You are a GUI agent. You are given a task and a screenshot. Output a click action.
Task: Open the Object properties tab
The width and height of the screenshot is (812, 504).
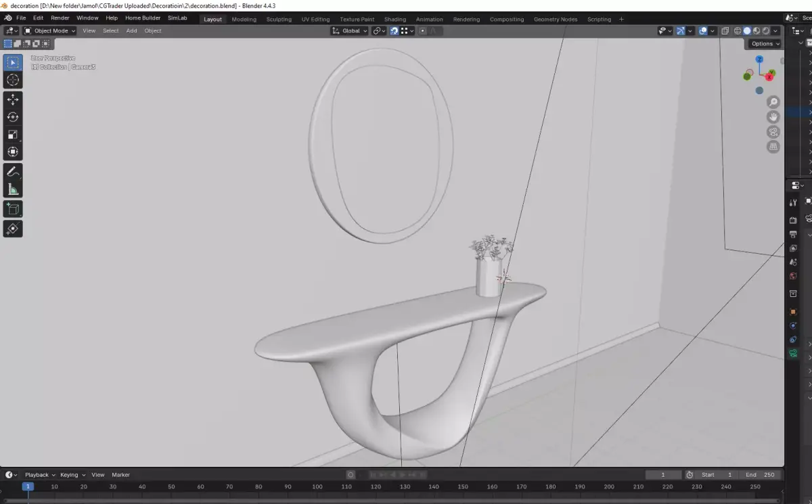pyautogui.click(x=793, y=312)
